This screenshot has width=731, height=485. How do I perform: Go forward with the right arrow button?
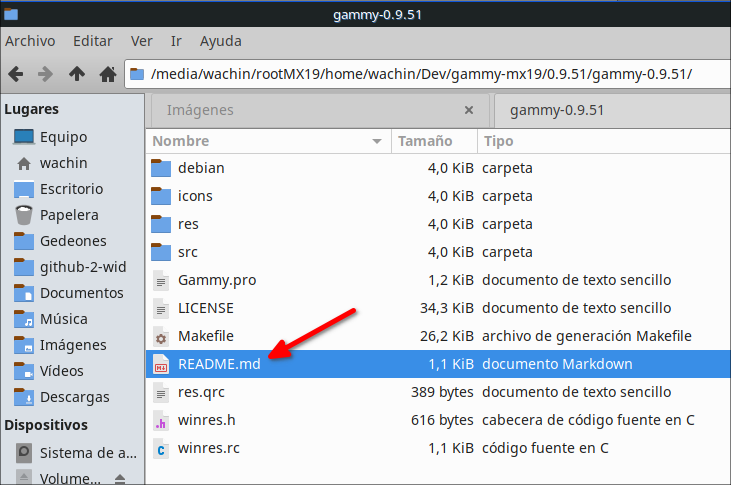tap(45, 74)
